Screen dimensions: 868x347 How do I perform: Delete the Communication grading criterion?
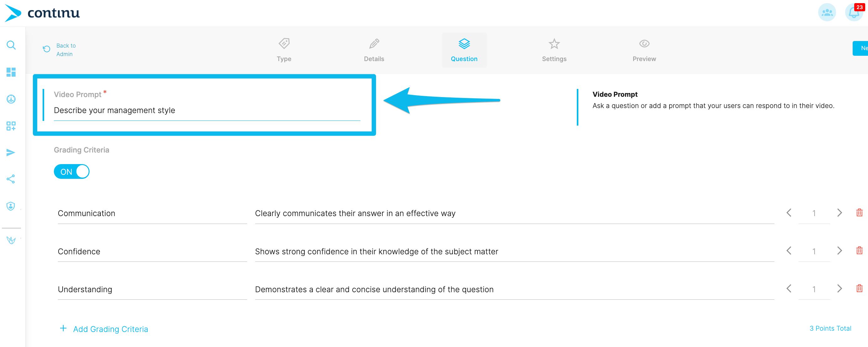pyautogui.click(x=859, y=213)
